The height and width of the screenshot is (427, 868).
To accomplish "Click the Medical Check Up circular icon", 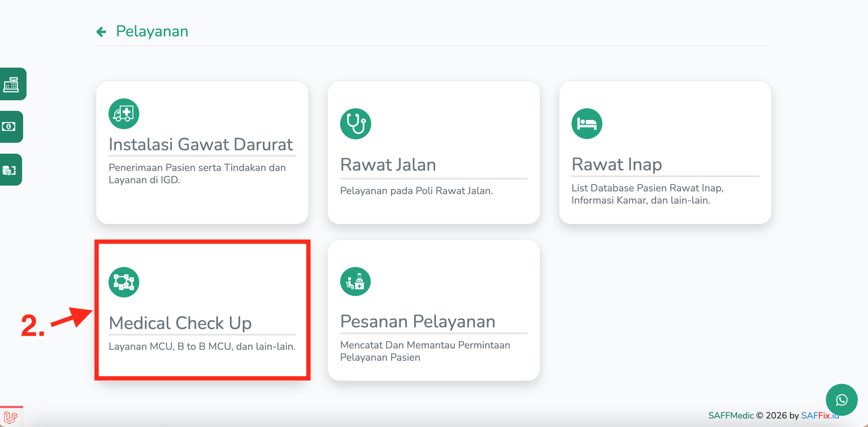I will click(124, 282).
